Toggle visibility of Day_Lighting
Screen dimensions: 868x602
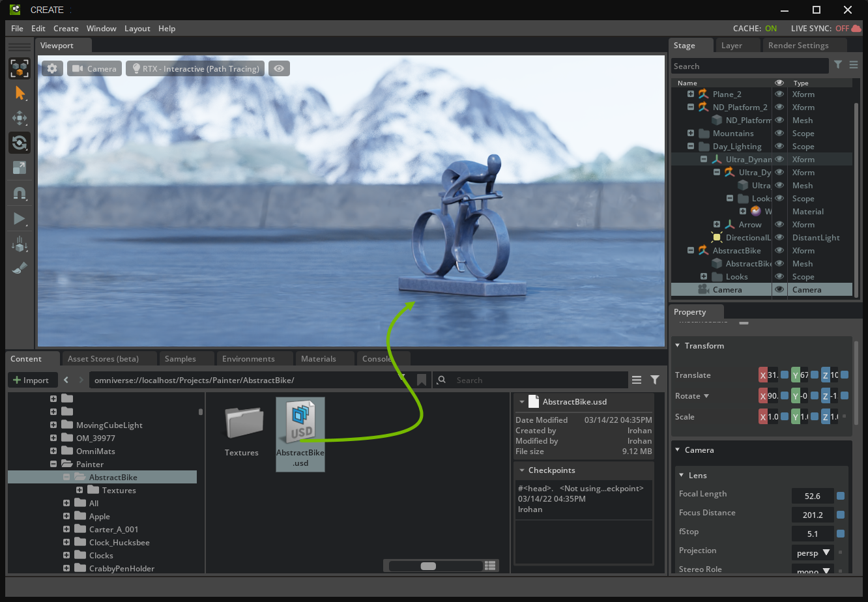pos(779,146)
